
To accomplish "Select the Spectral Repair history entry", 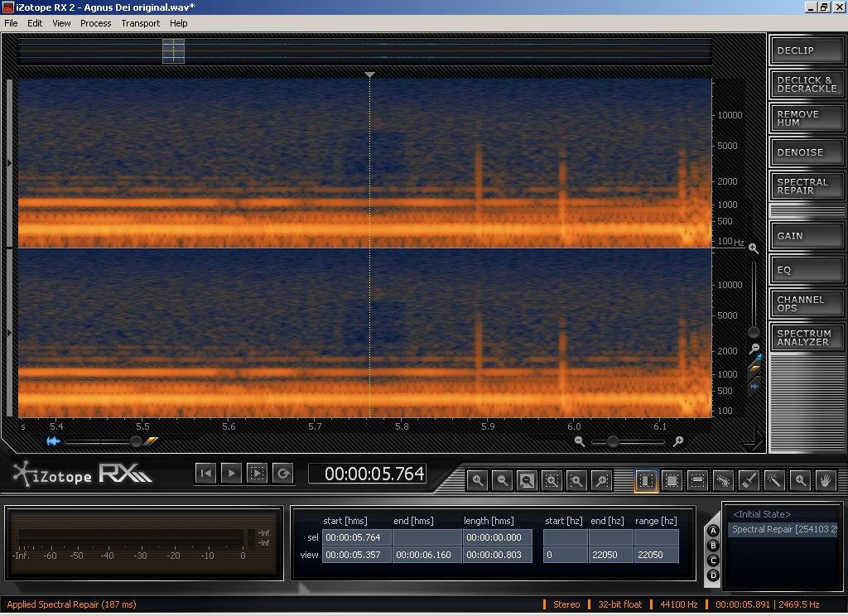I will (783, 529).
